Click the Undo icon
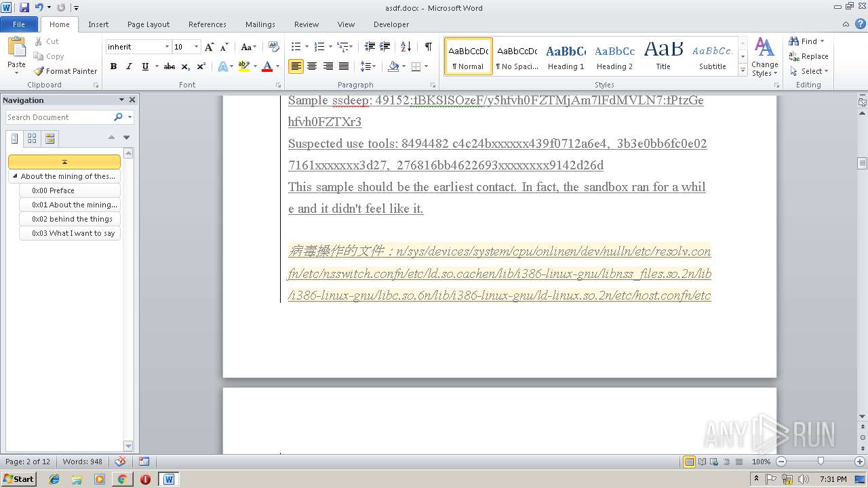Screen dimensions: 868x488 click(x=39, y=7)
